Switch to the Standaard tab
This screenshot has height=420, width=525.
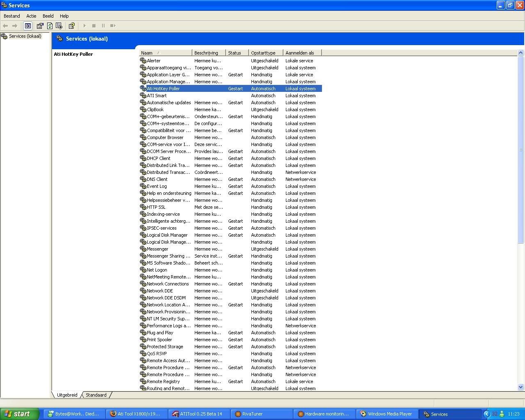pyautogui.click(x=96, y=395)
